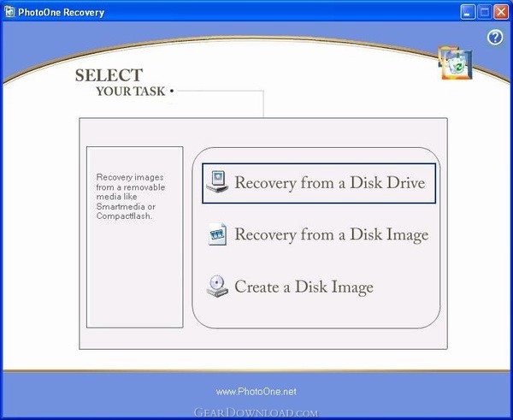Click the recovery description text panel
Viewport: 513px width, 420px height.
pyautogui.click(x=135, y=237)
